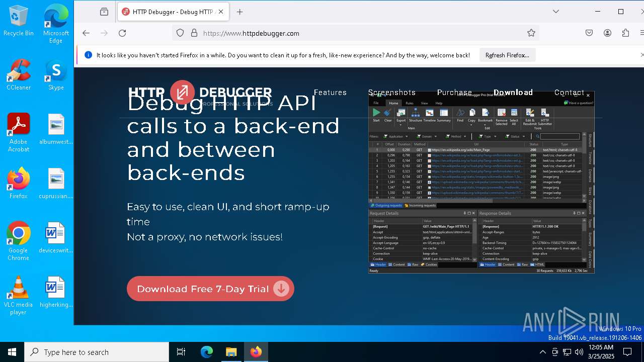The width and height of the screenshot is (644, 362).
Task: Go to Purchase page
Action: [x=454, y=93]
